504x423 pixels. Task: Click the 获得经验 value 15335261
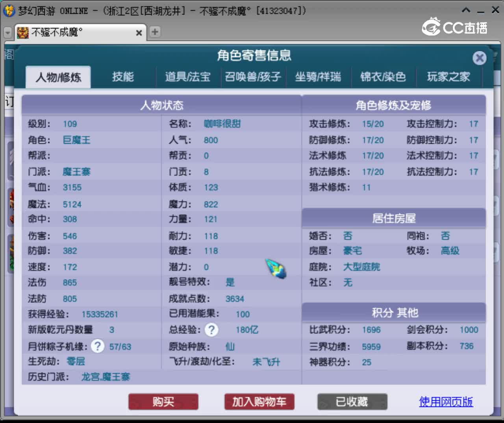[x=100, y=314]
